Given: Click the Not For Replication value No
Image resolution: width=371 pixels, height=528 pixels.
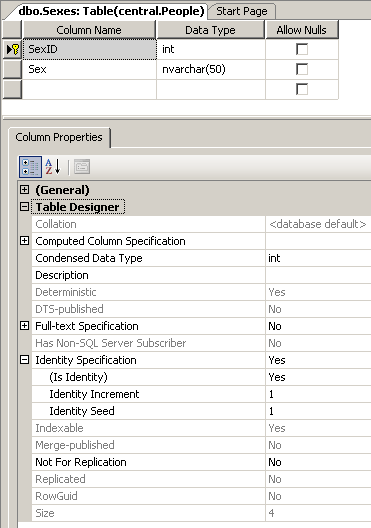Looking at the screenshot, I should pos(318,462).
